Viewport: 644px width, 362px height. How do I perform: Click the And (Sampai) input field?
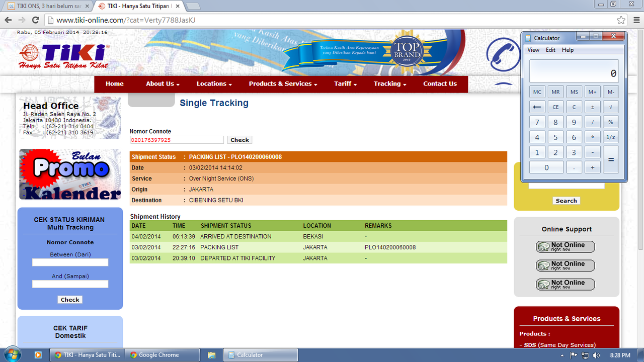pos(70,284)
